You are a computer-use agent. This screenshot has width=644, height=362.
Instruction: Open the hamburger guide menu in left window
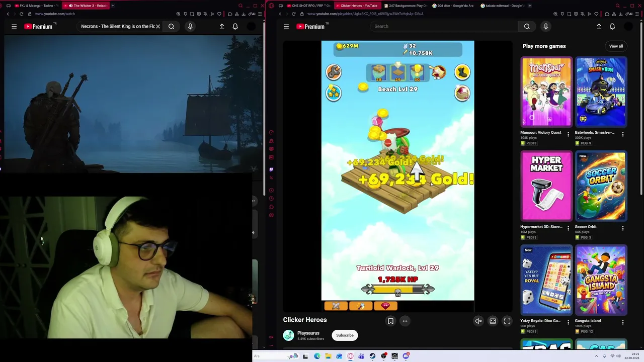point(14,26)
